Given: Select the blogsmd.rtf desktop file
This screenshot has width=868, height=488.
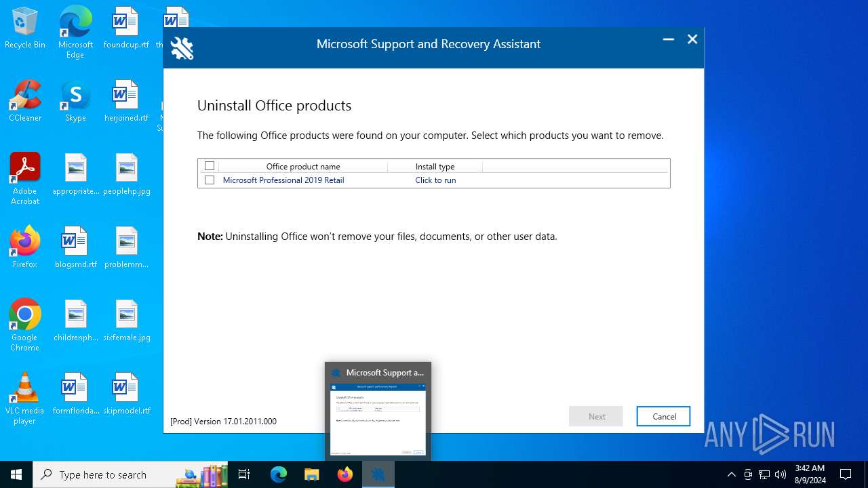Looking at the screenshot, I should click(x=75, y=248).
